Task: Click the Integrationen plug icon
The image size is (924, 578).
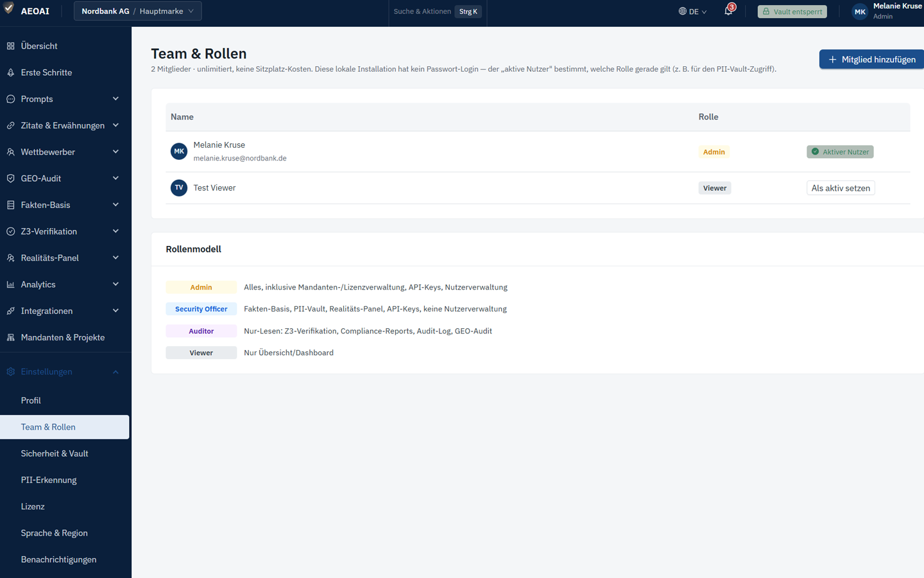Action: coord(10,311)
